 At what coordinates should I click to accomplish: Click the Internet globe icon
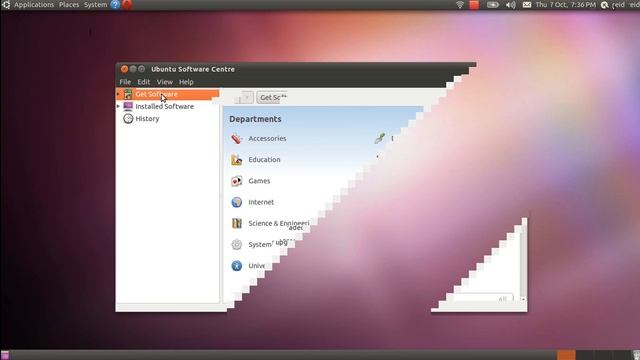237,202
